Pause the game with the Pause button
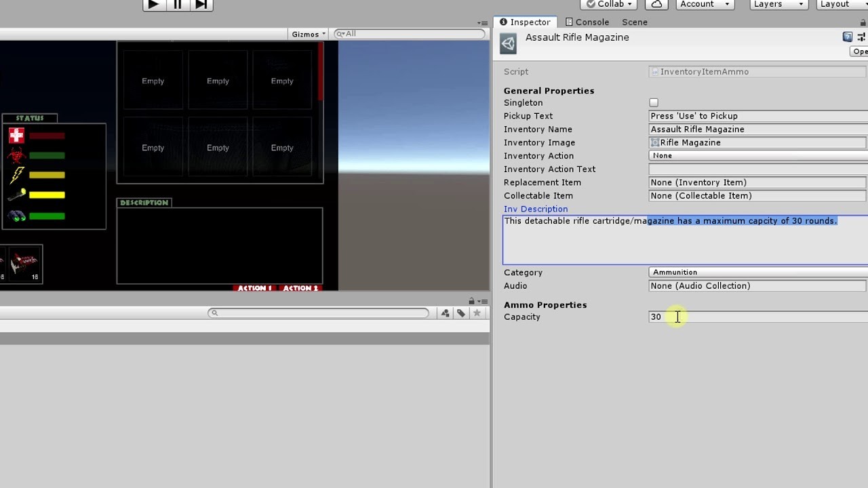868x488 pixels. (178, 5)
